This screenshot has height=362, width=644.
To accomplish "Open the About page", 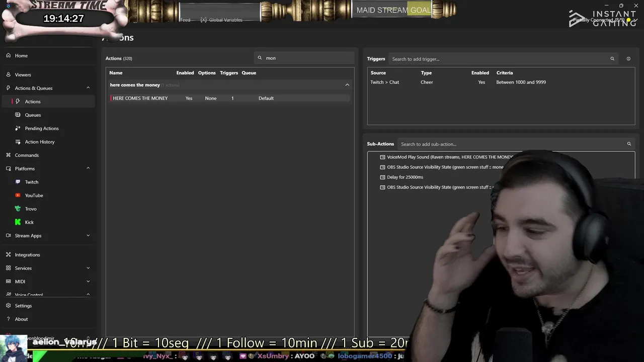I will pos(21,319).
